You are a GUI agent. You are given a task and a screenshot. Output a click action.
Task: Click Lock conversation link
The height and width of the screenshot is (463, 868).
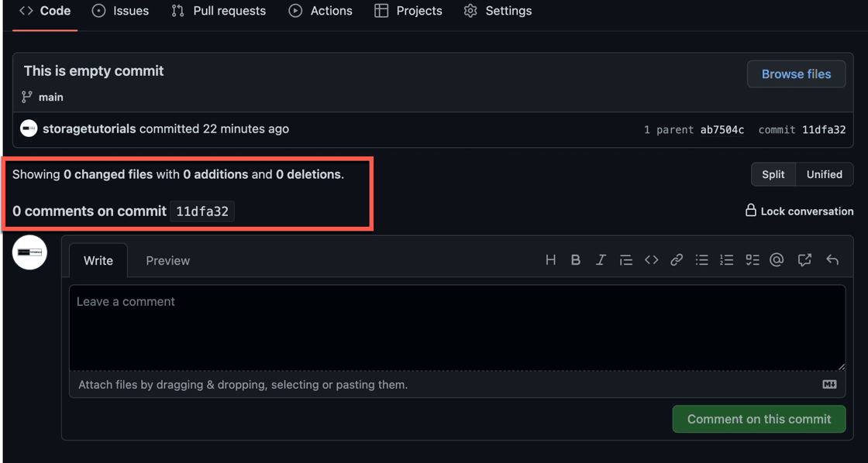pos(799,211)
